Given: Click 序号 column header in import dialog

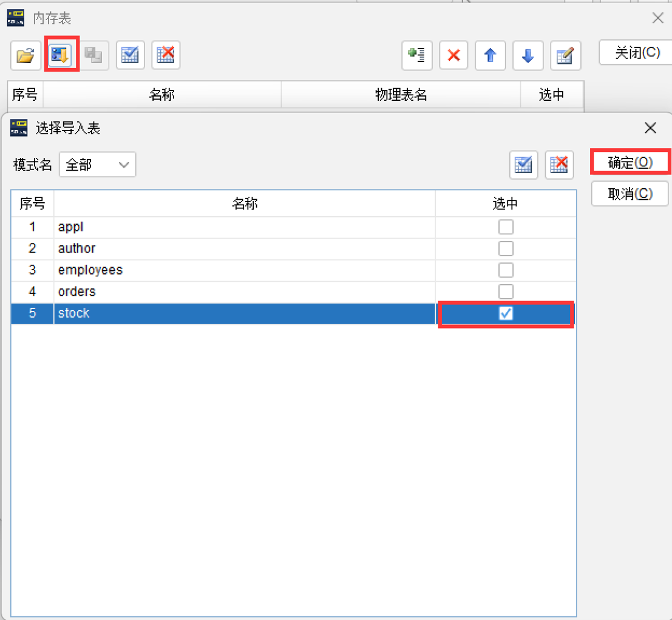Looking at the screenshot, I should (x=32, y=203).
